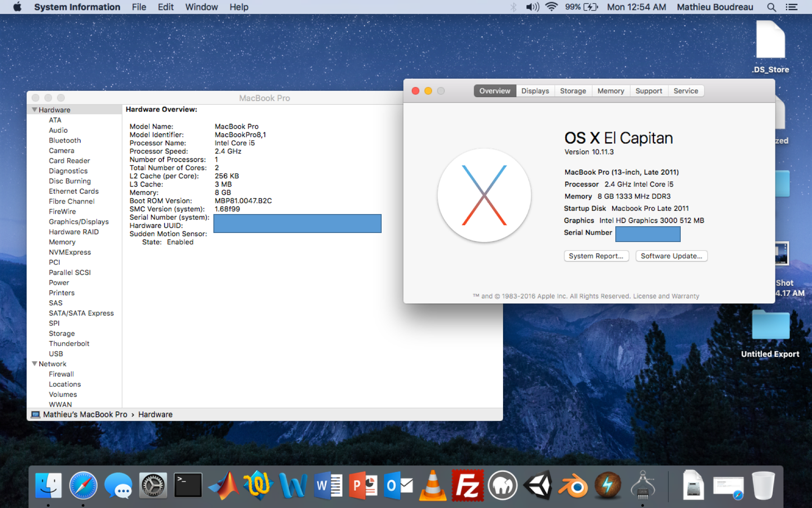Image resolution: width=812 pixels, height=508 pixels.
Task: Open System Preferences gear in Dock
Action: [153, 485]
